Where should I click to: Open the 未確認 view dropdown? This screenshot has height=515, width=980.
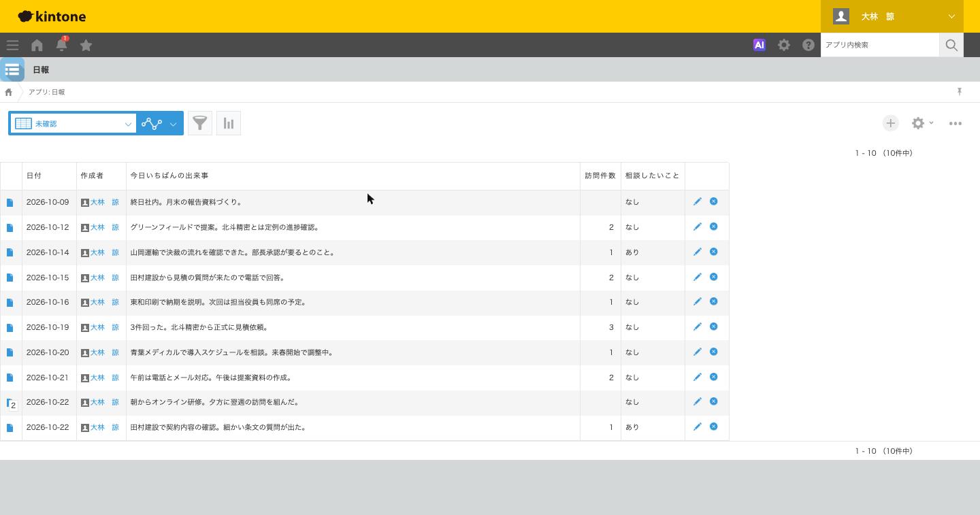(x=73, y=123)
